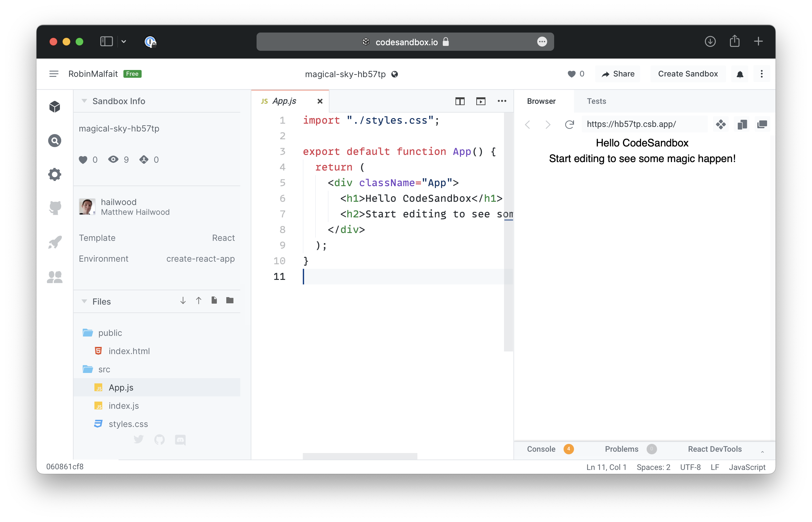Expand the DevTools panel chevron
Viewport: 812px width, 522px height.
click(x=762, y=451)
